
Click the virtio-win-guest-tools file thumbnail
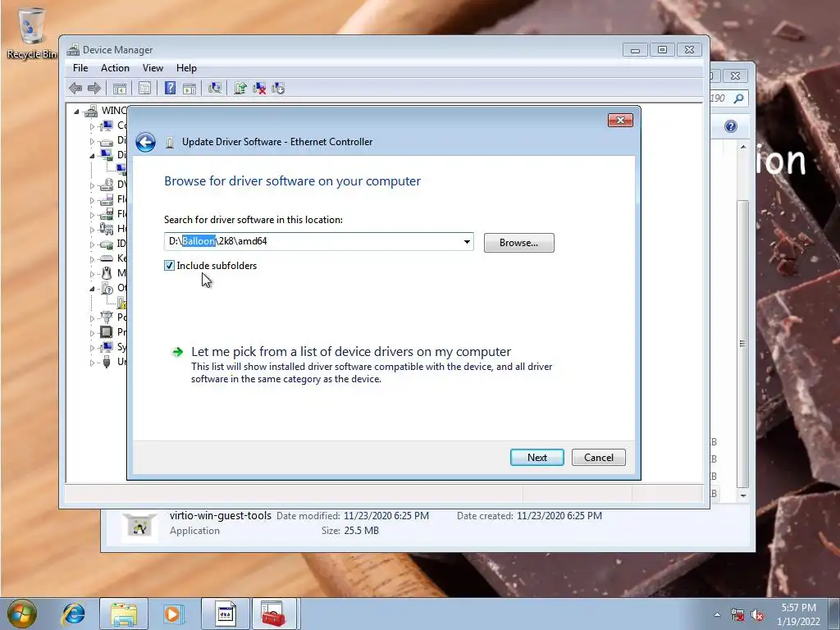(x=139, y=526)
